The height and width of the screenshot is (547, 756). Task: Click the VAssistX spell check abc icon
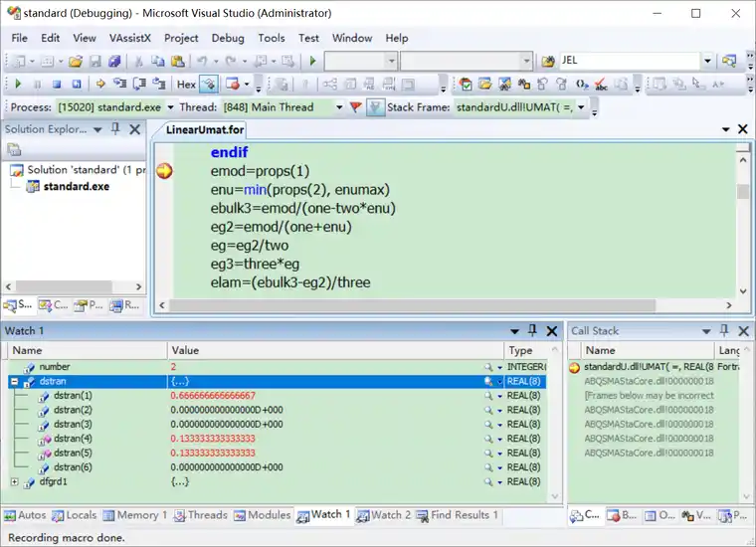pyautogui.click(x=601, y=85)
